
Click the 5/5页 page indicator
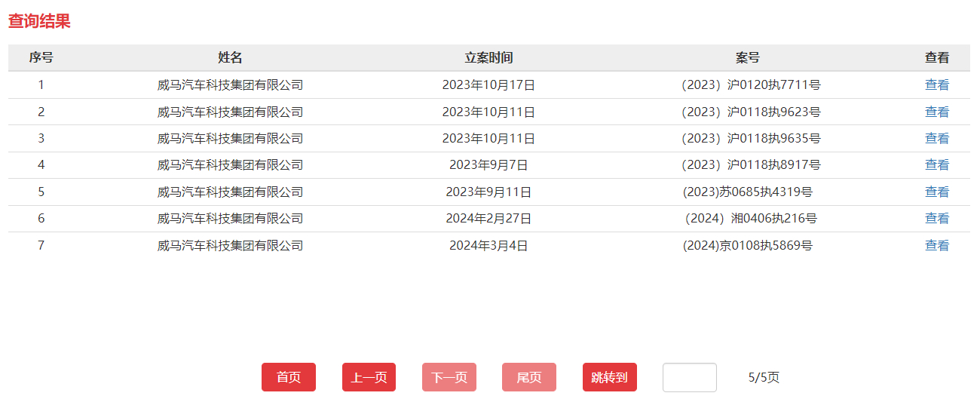(x=764, y=377)
